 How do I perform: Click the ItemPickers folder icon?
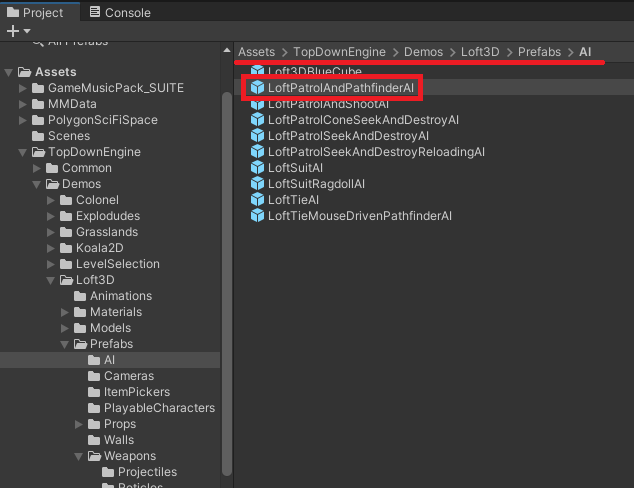[94, 392]
